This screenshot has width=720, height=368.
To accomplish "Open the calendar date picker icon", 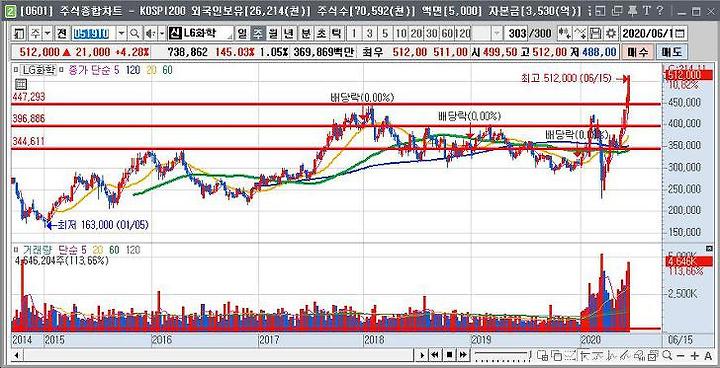I will (x=680, y=34).
